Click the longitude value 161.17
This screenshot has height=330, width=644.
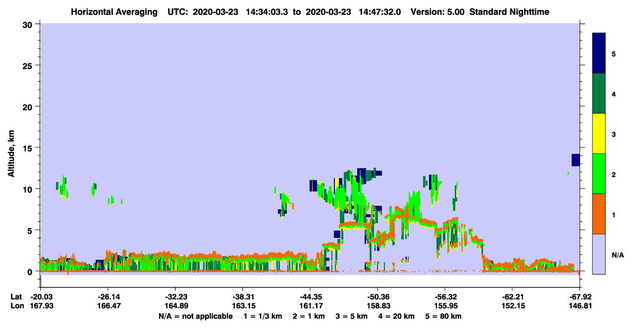(310, 306)
